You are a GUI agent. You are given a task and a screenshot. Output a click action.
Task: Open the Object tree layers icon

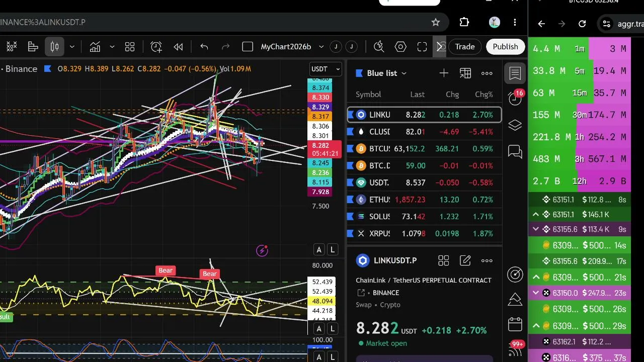coord(515,125)
